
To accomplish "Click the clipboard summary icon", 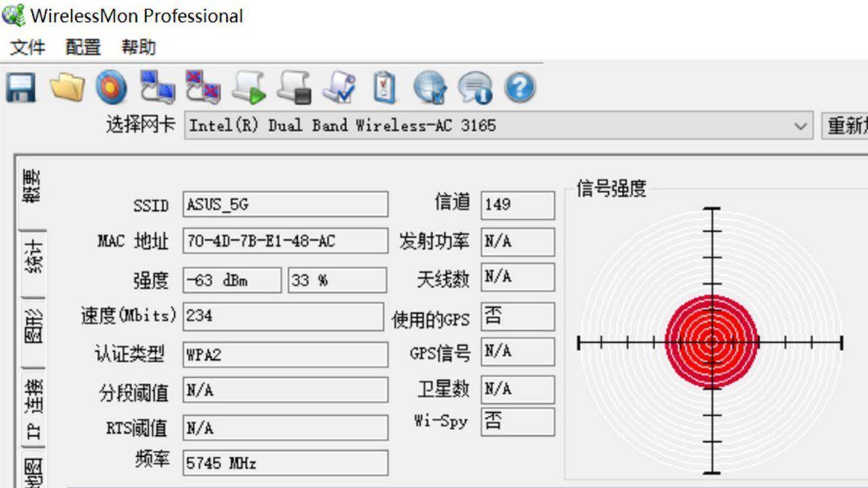I will pos(384,88).
